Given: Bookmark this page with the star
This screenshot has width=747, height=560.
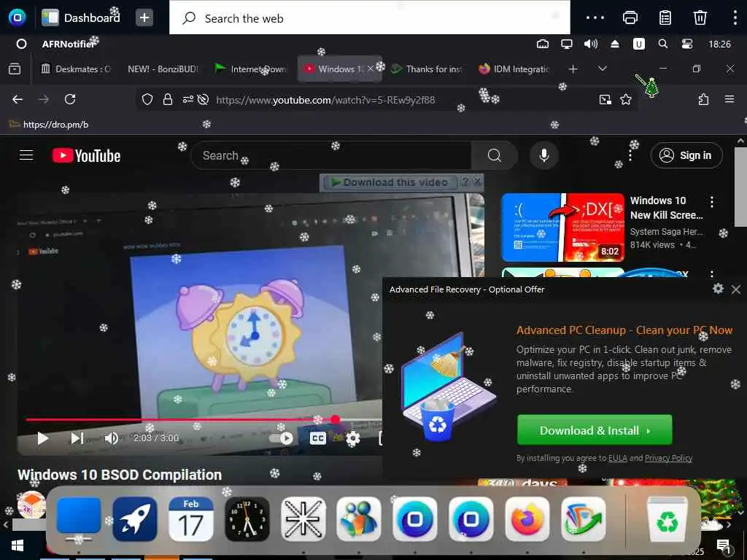Looking at the screenshot, I should click(625, 99).
